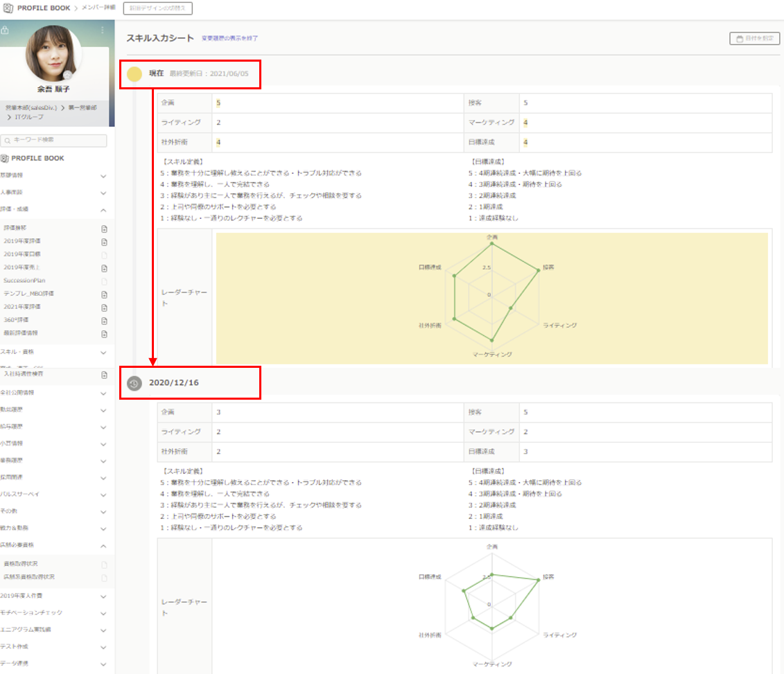Click the document icon next to 360°評価
The height and width of the screenshot is (674, 784).
104,319
